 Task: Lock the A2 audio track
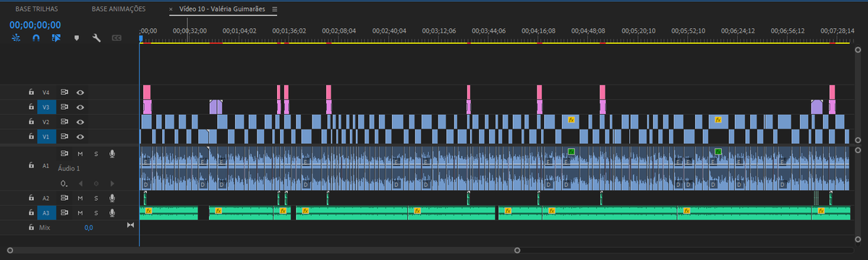pyautogui.click(x=31, y=198)
